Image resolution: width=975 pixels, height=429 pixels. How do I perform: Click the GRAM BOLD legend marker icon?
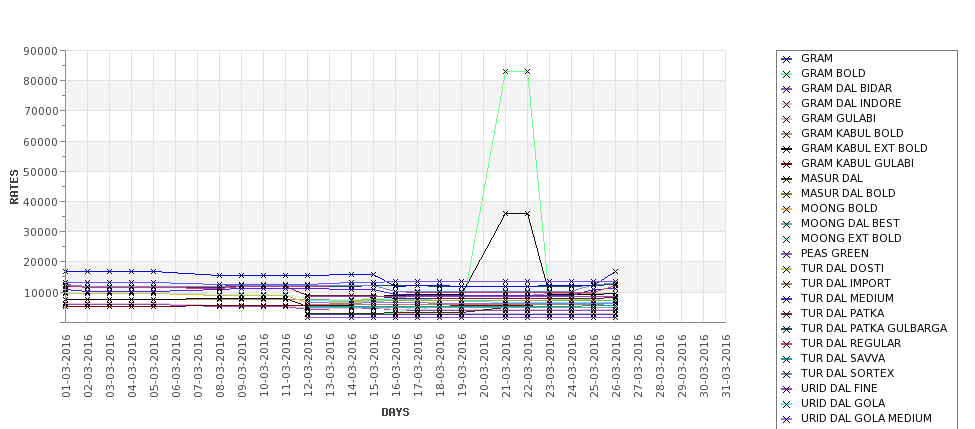(x=786, y=74)
